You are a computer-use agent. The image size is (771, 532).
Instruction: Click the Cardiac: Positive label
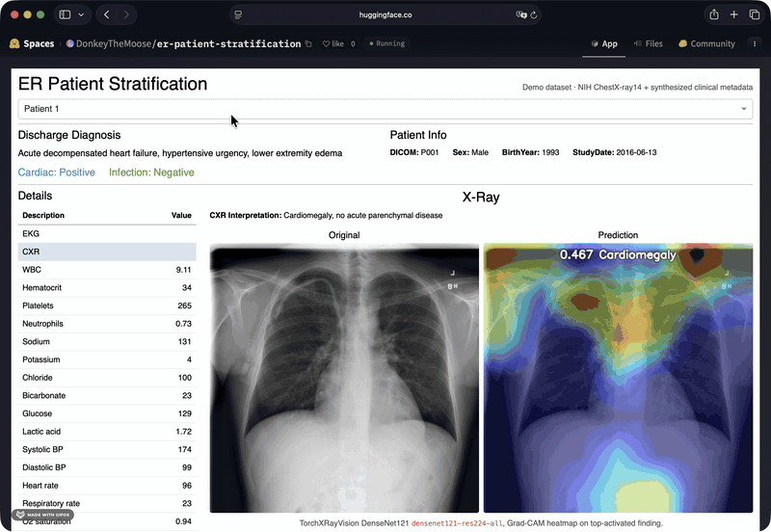click(x=57, y=173)
